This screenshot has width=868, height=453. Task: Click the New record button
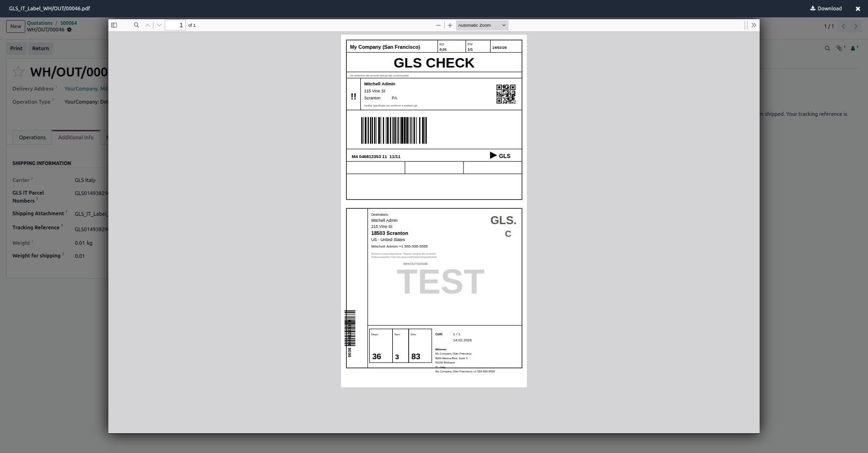(x=15, y=26)
